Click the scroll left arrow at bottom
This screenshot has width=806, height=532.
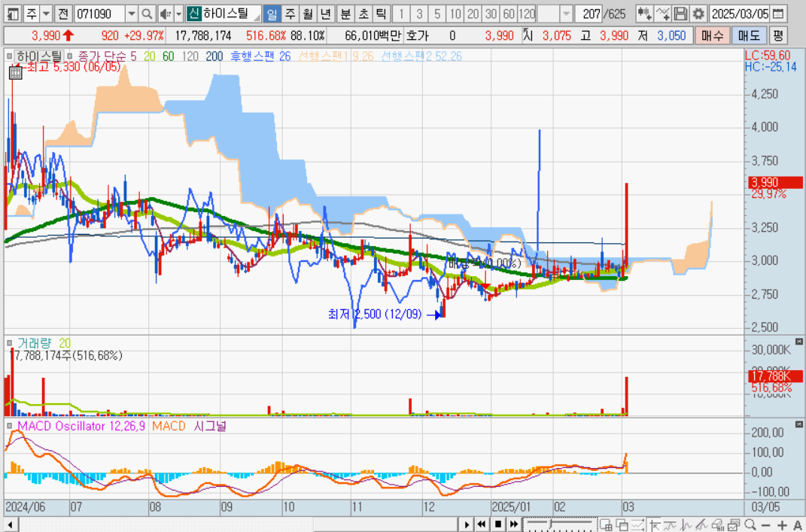(x=11, y=524)
